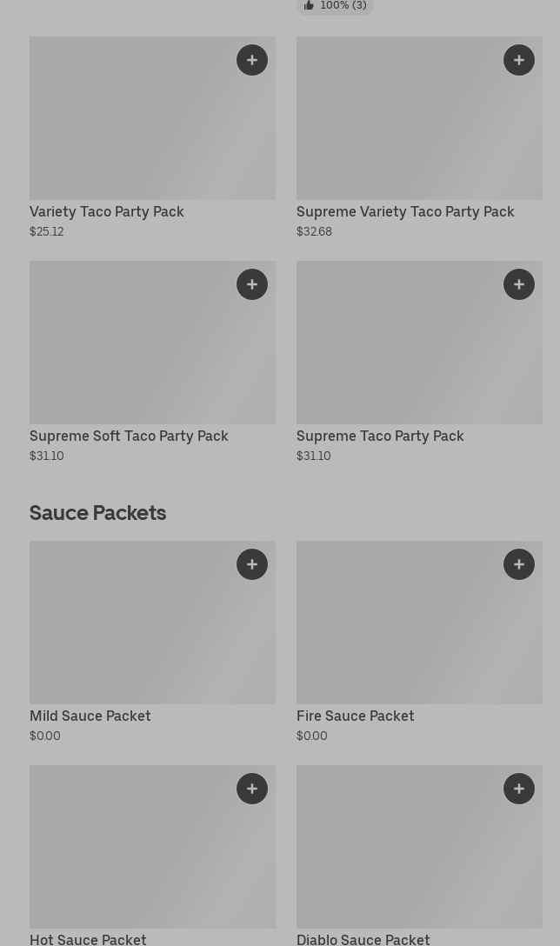560x946 pixels.
Task: Open Variety Taco Party Pack item name
Action: [x=107, y=211]
